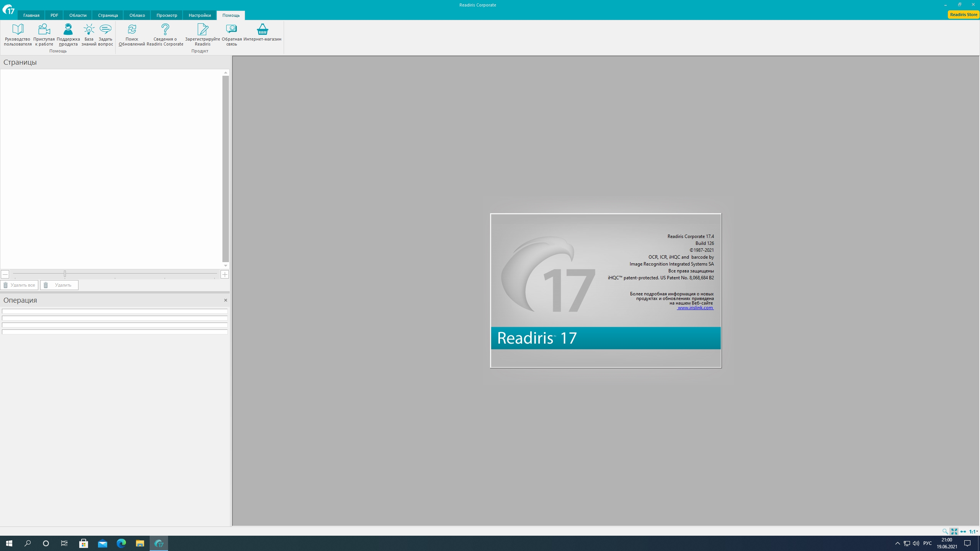The image size is (980, 551).
Task: Open Поддержка продукта support icon
Action: pos(68,29)
